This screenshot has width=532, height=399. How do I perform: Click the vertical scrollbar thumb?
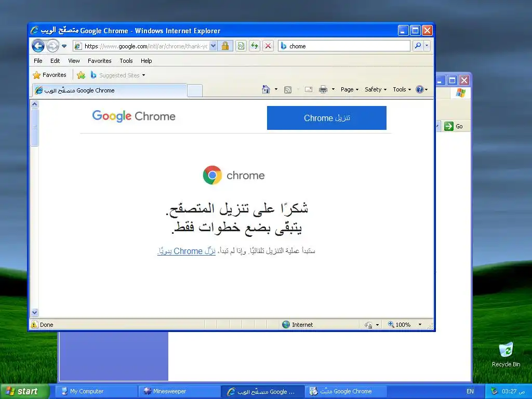(x=35, y=127)
